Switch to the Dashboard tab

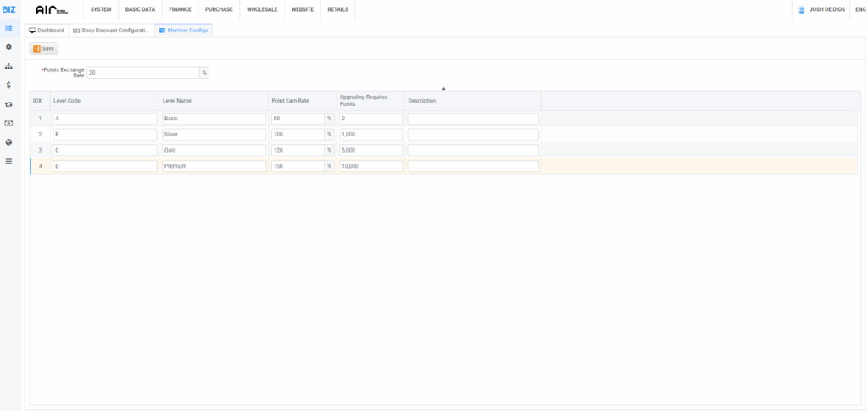click(x=47, y=30)
